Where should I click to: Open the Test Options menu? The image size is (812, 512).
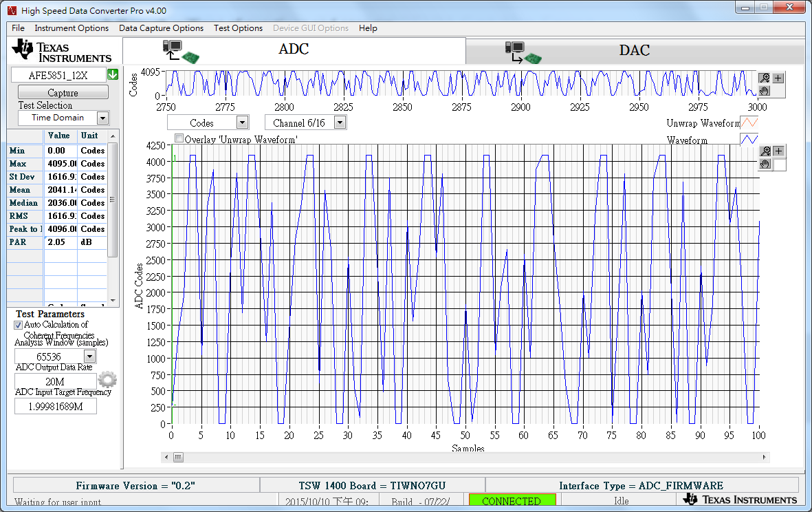(x=238, y=28)
